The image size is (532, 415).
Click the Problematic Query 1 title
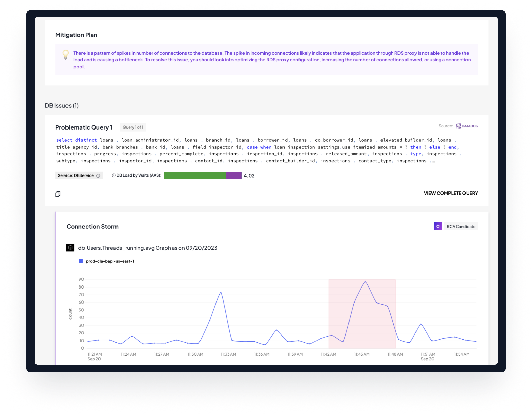pos(84,127)
